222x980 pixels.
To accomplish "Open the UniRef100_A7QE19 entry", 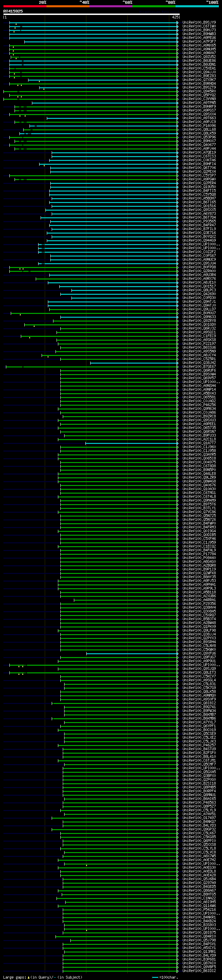I will (x=199, y=153).
